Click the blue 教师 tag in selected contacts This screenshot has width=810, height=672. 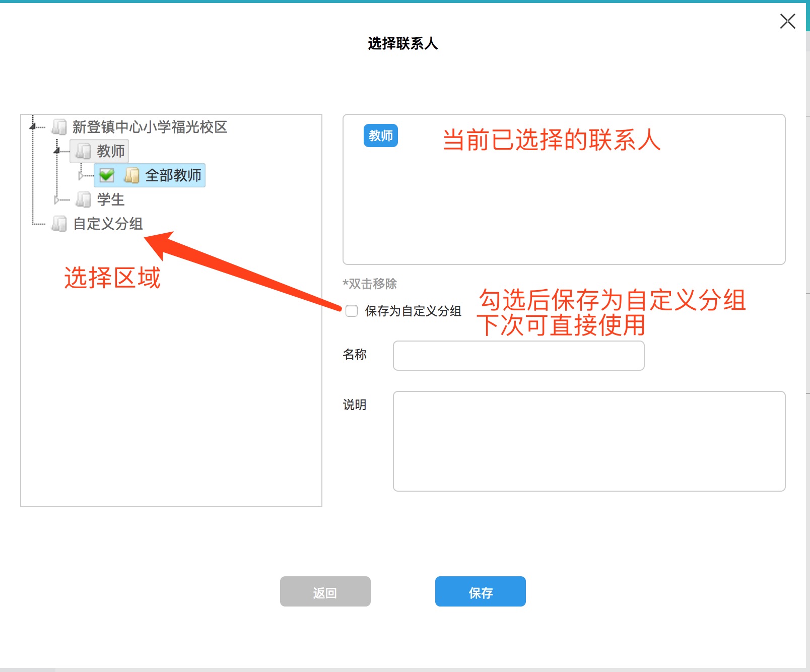tap(381, 136)
